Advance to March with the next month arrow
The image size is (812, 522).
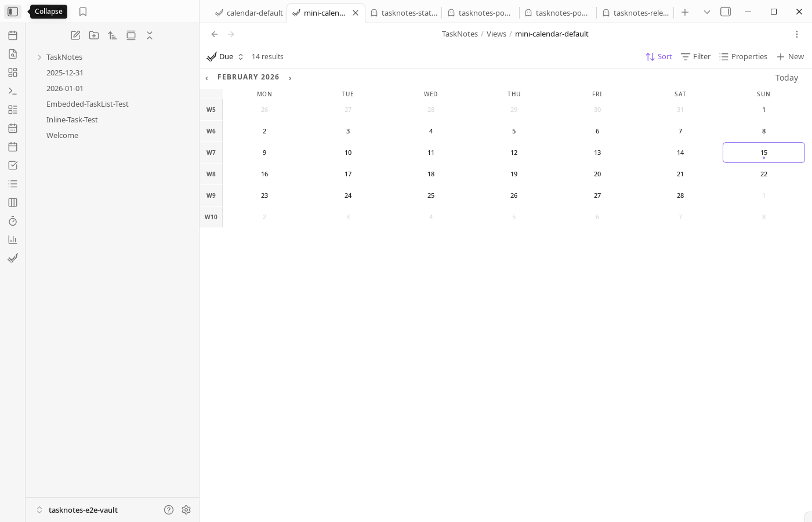[x=290, y=77]
